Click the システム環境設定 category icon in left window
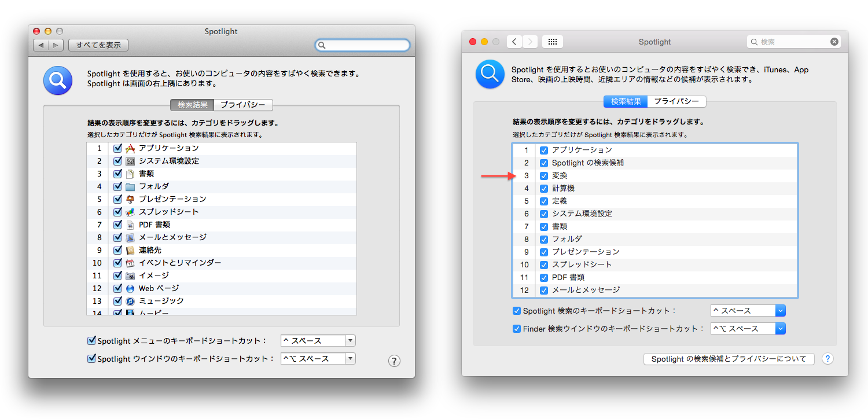 click(130, 161)
